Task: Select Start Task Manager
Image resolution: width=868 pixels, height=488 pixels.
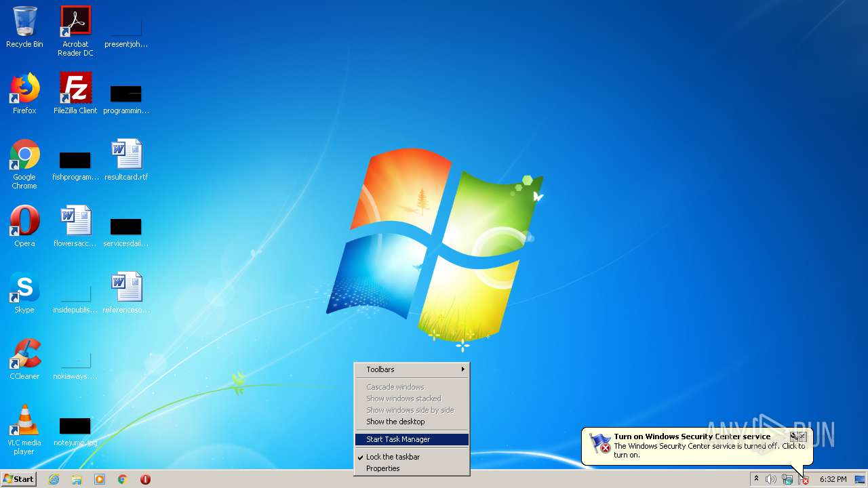Action: pos(412,439)
